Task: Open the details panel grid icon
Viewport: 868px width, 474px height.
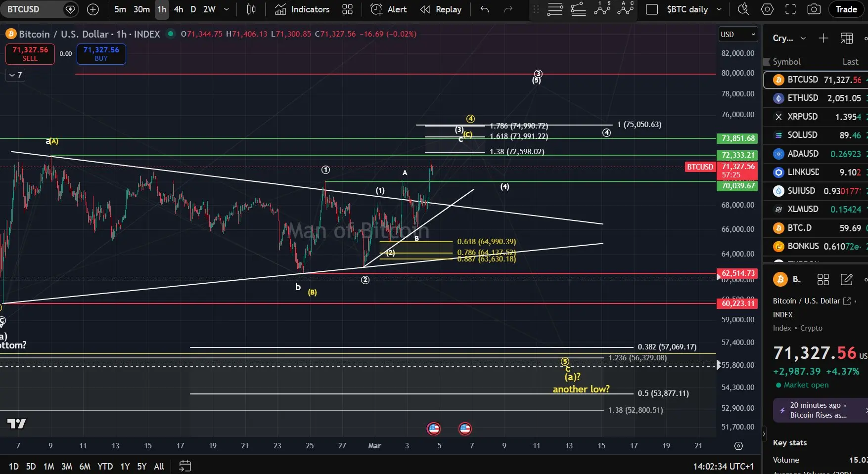Action: [x=823, y=280]
